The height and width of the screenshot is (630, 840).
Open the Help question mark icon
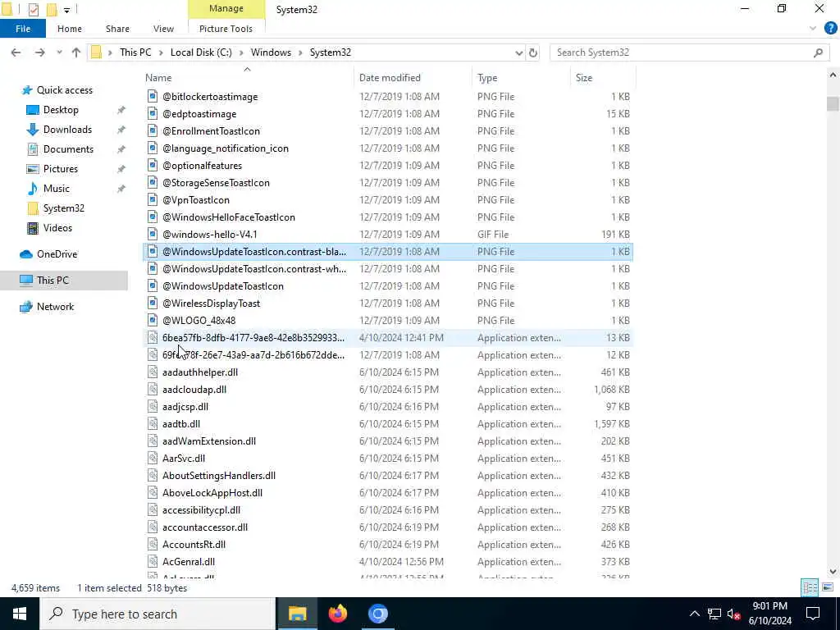click(x=830, y=28)
